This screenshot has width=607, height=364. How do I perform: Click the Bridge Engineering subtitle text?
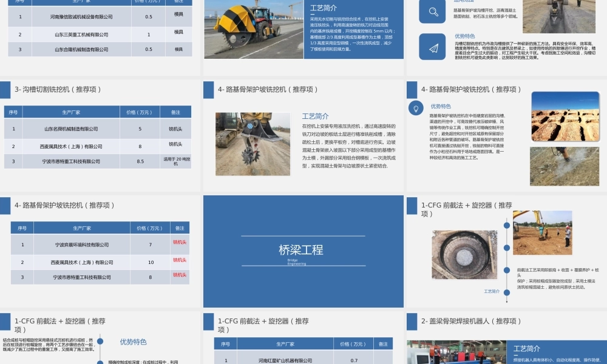[x=297, y=262]
